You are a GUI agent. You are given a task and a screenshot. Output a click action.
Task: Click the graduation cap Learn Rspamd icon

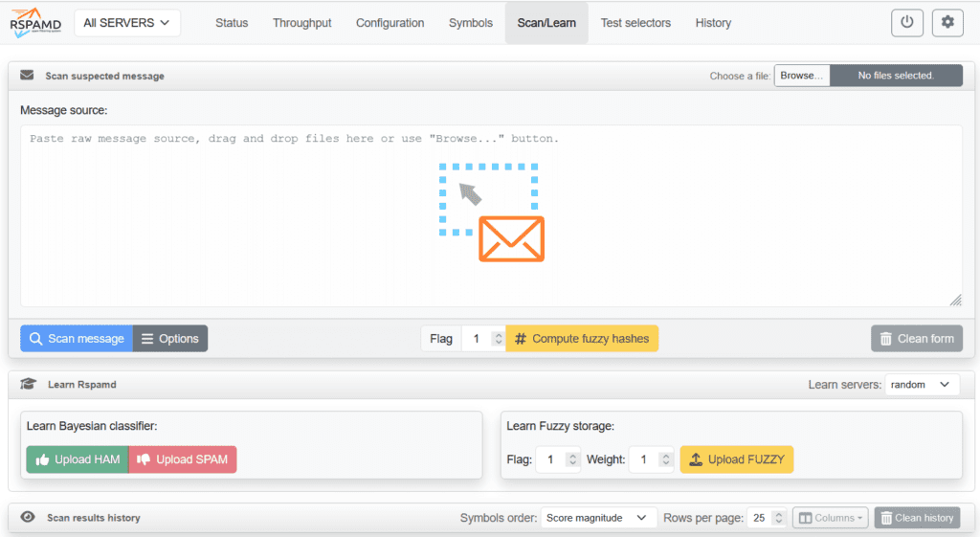(28, 384)
